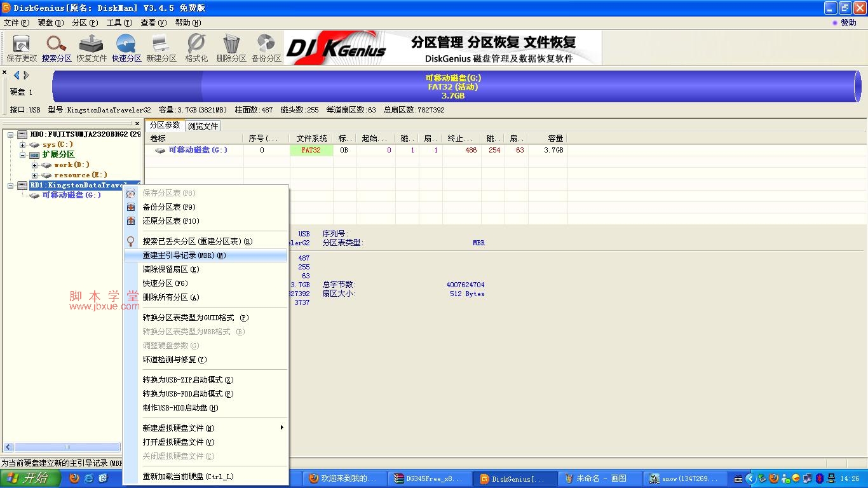Click the 搜索已丢失分区 magnifier icon

tap(131, 241)
